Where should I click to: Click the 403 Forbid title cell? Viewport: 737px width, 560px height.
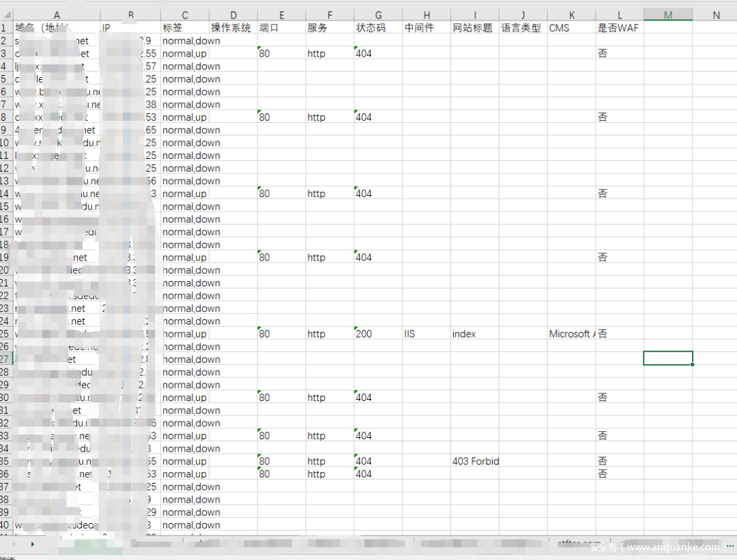pos(475,461)
